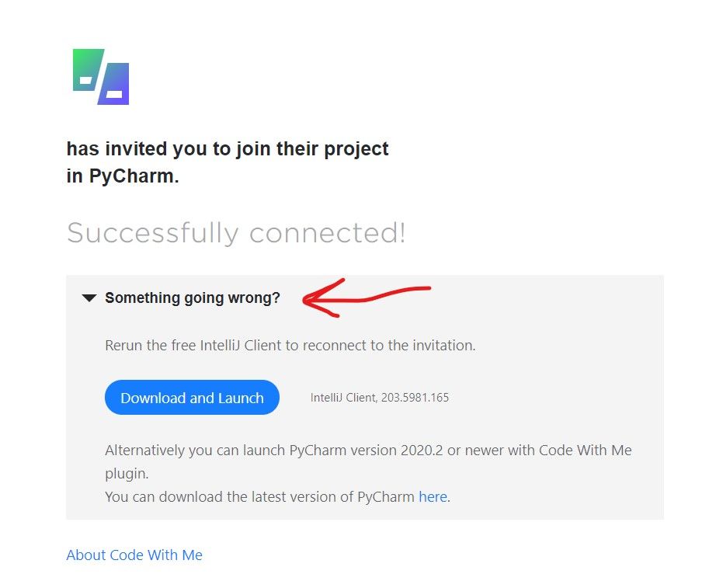Image resolution: width=716 pixels, height=588 pixels.
Task: Click the 'Code With Me' words in the paragraph
Action: [586, 451]
